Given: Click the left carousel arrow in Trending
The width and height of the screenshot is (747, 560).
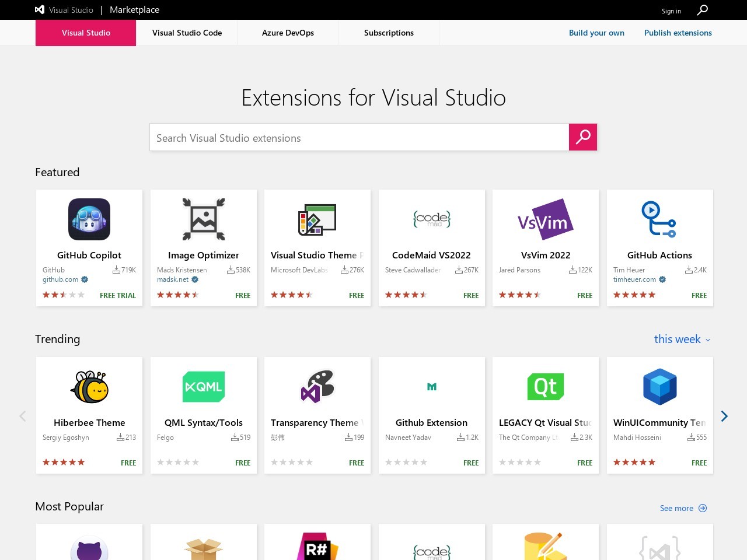Looking at the screenshot, I should click(x=22, y=416).
